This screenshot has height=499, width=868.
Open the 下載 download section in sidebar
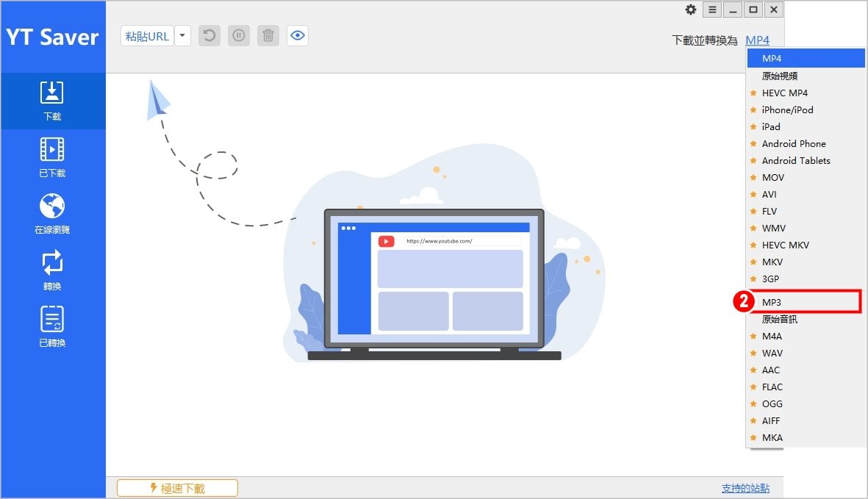53,101
